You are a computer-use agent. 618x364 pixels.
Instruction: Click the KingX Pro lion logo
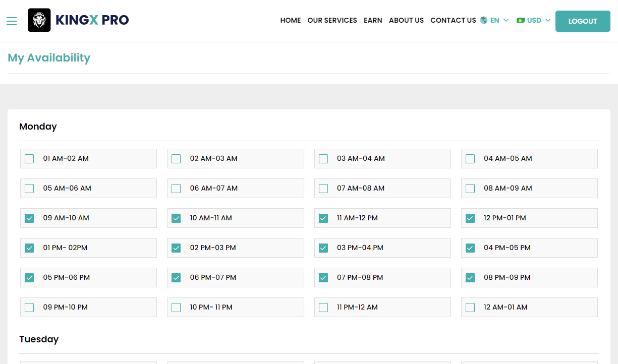tap(39, 20)
